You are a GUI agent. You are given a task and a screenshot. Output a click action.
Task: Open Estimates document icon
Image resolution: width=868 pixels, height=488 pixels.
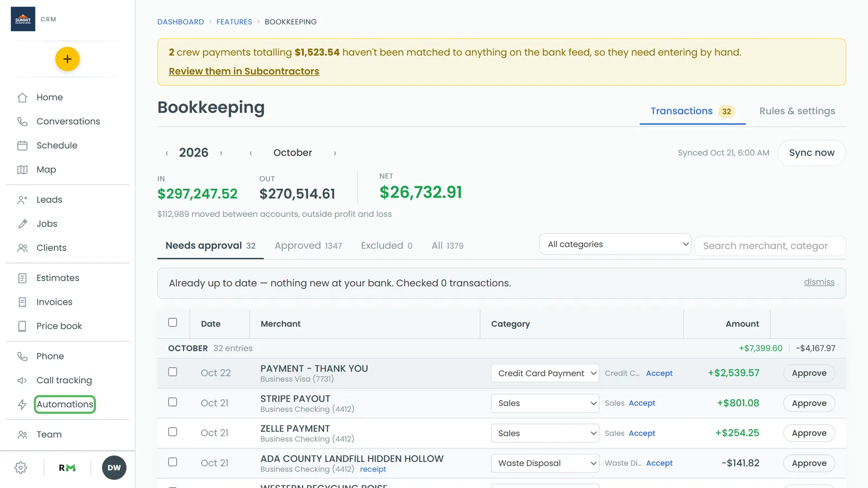click(x=22, y=278)
